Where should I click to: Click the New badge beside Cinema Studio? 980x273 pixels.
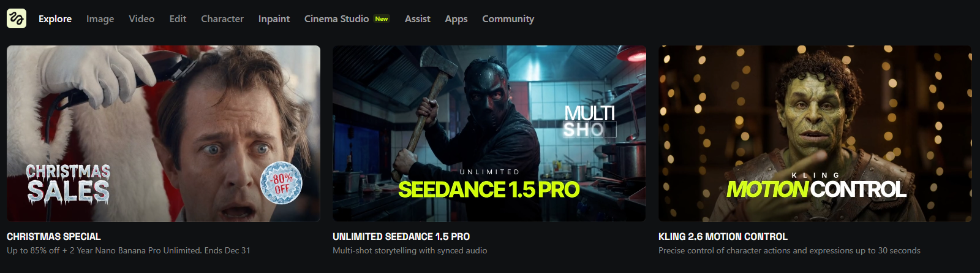[x=382, y=19]
